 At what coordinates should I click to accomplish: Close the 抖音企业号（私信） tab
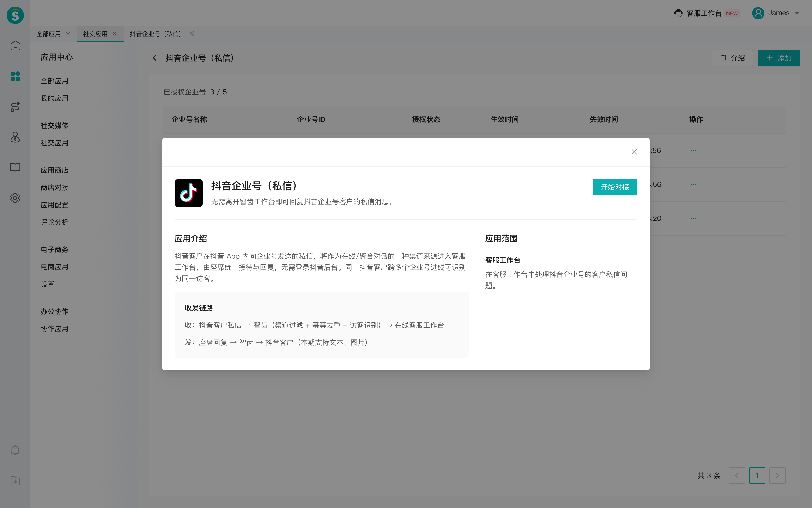tap(192, 34)
